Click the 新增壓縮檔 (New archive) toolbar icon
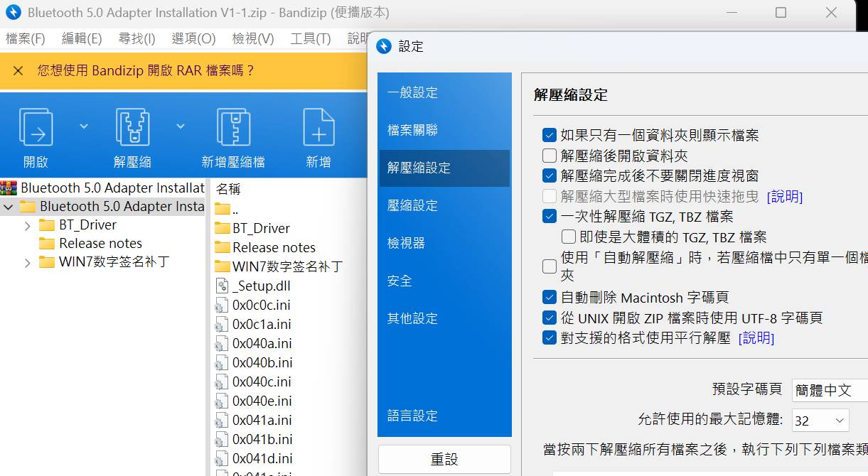 pyautogui.click(x=233, y=127)
